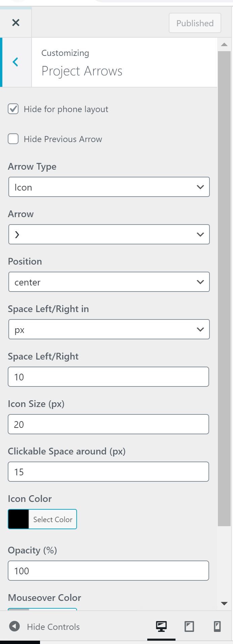Click Select Color for Icon Color
This screenshot has width=233, height=644.
pos(52,519)
